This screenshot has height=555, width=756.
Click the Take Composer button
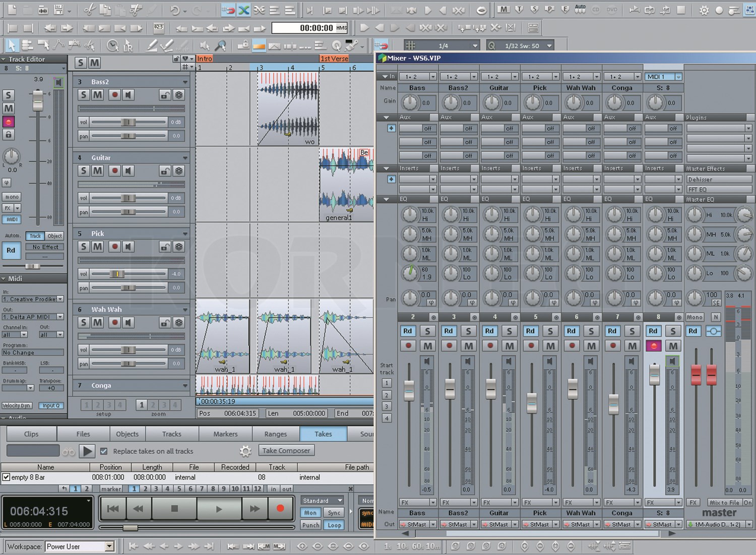286,450
